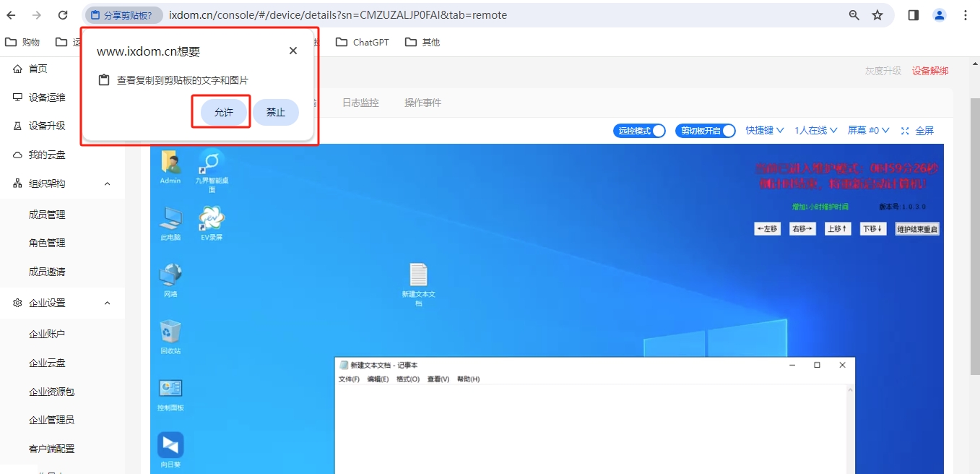
Task: Open the 1人在线 dropdown
Action: point(816,131)
